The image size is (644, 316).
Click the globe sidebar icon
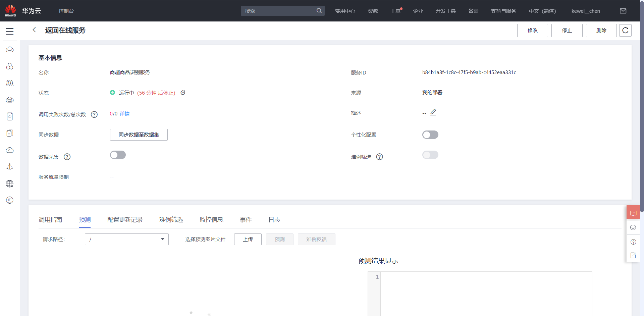(10, 183)
